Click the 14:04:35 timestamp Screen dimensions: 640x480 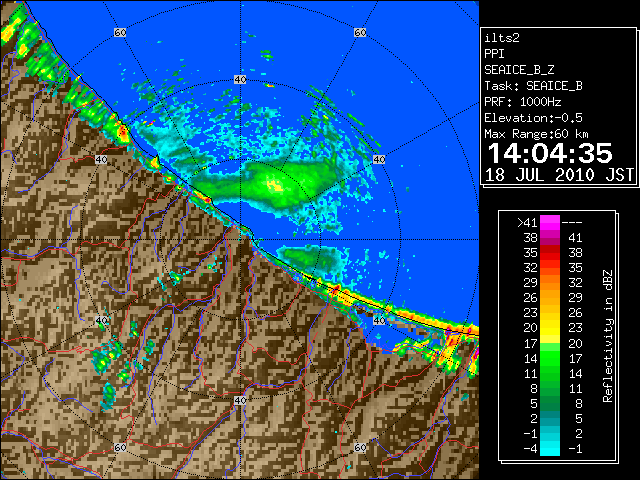pos(550,153)
